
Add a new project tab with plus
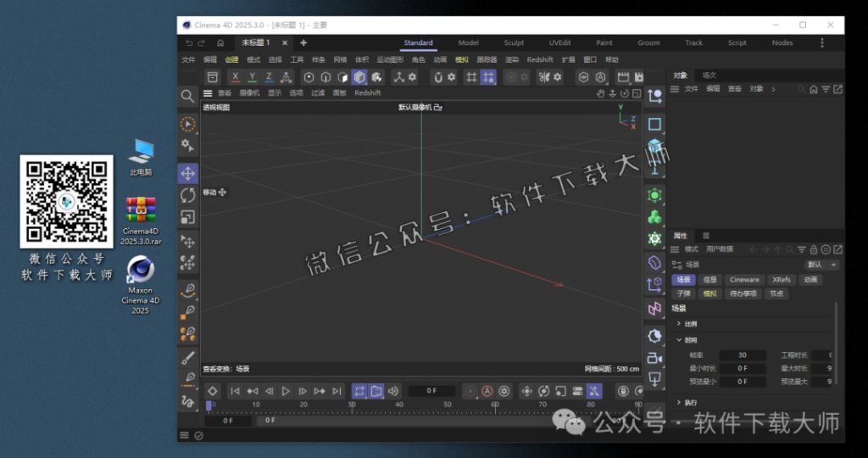pos(303,42)
